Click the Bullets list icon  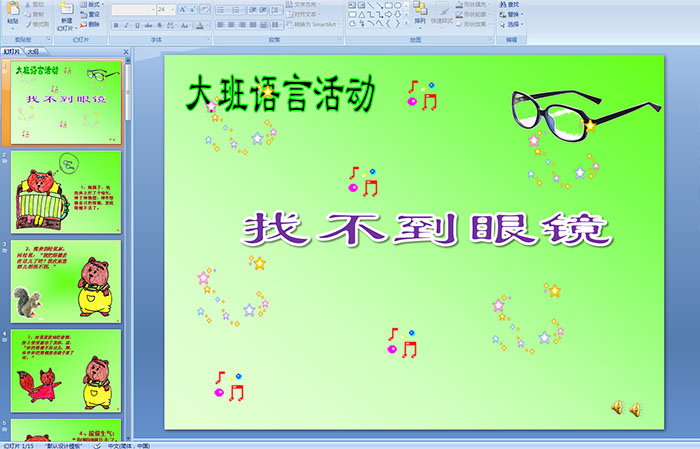pyautogui.click(x=223, y=10)
